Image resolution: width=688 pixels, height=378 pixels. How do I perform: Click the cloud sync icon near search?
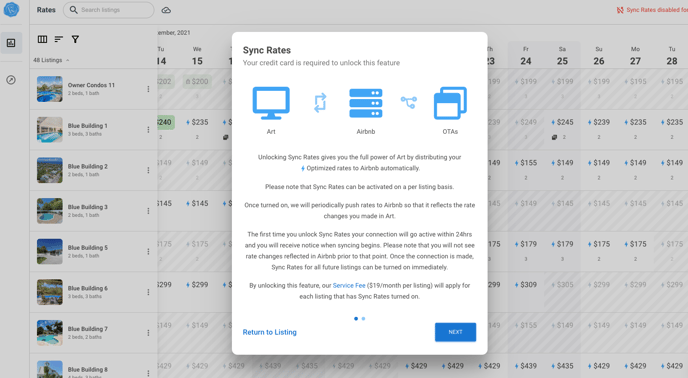click(x=166, y=10)
